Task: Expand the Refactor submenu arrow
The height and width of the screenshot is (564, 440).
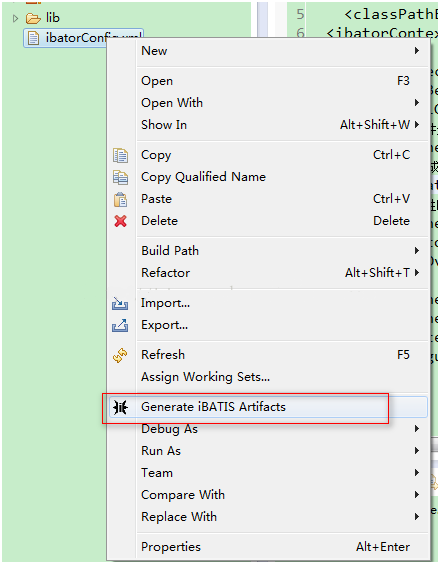Action: coord(417,273)
